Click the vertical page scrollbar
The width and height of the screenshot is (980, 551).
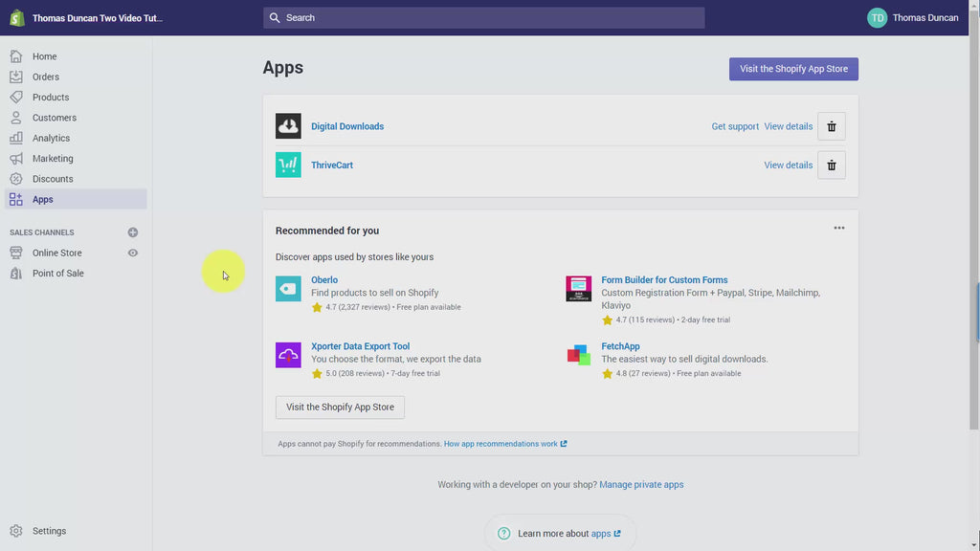(x=973, y=275)
